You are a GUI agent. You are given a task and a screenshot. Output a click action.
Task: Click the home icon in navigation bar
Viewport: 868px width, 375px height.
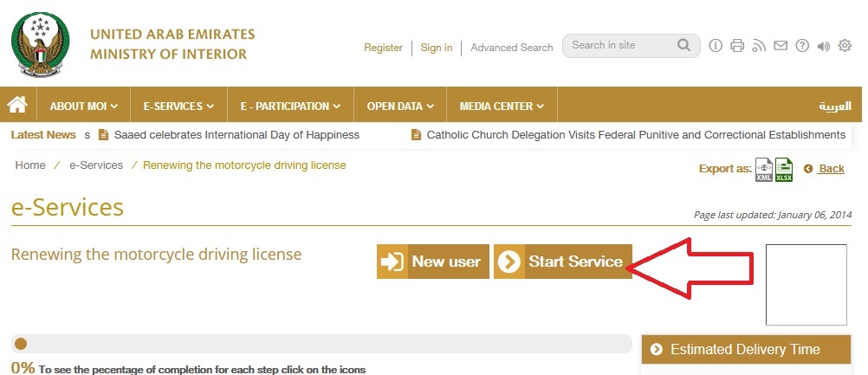pos(17,106)
